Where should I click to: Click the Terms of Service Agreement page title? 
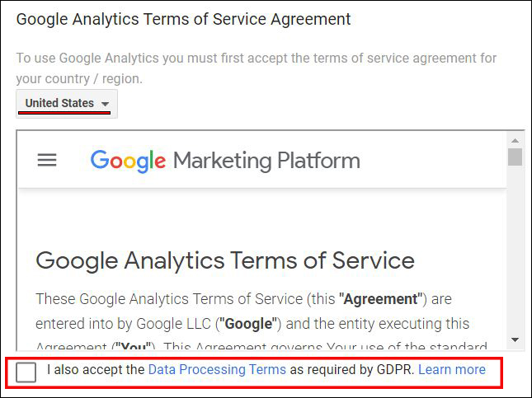click(x=184, y=19)
